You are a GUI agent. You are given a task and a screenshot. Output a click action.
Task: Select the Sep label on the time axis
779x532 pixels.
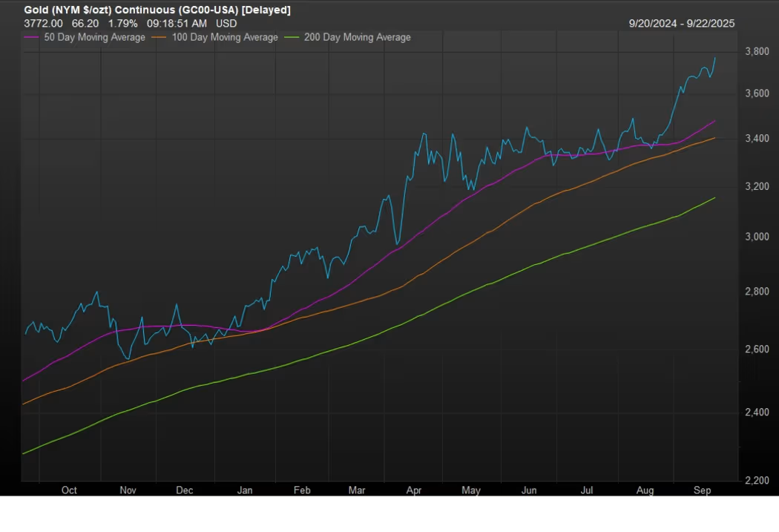[703, 490]
